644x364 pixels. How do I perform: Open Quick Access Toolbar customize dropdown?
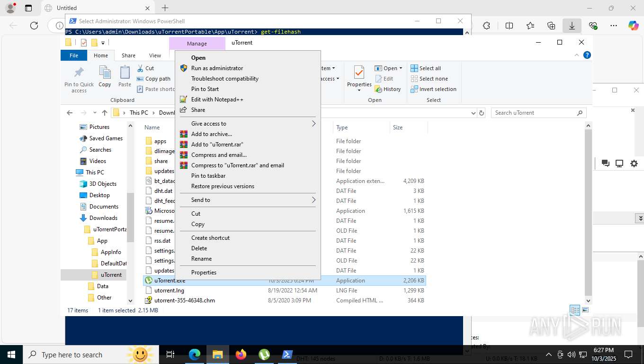[103, 43]
